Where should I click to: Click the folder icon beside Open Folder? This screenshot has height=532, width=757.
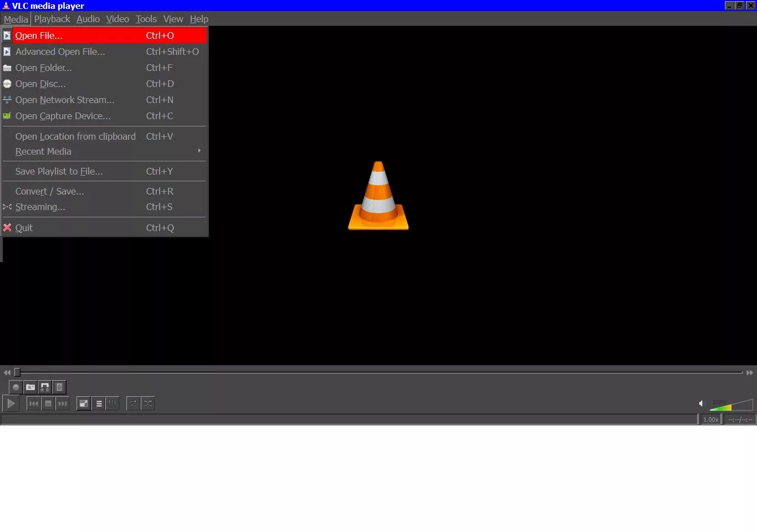[7, 68]
